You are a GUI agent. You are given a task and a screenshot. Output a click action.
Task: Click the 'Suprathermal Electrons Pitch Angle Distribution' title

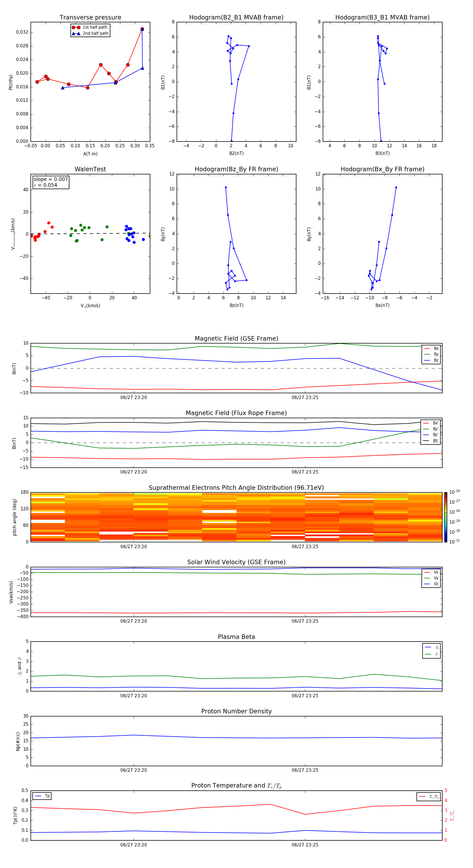(x=236, y=488)
